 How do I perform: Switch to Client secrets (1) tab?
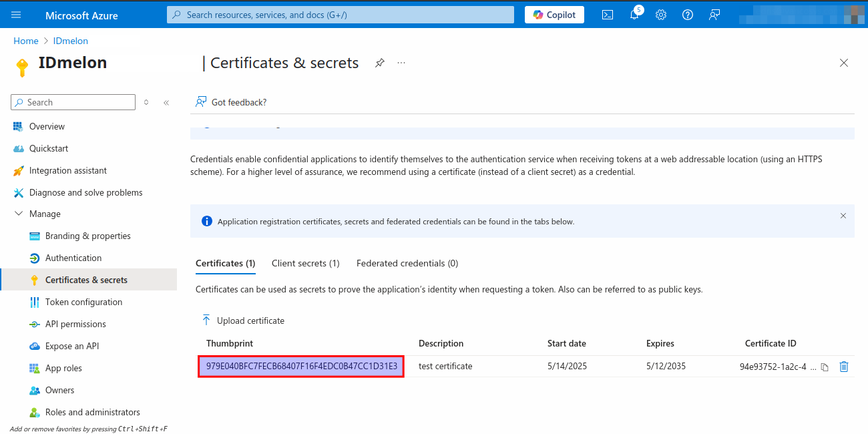tap(306, 263)
